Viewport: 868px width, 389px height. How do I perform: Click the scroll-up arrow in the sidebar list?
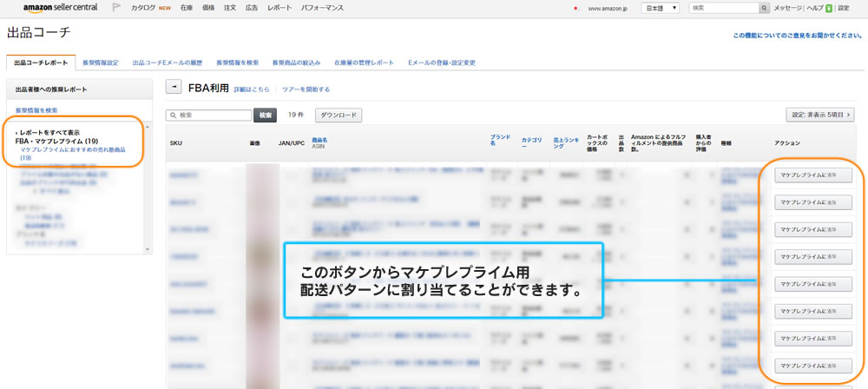pos(148,127)
